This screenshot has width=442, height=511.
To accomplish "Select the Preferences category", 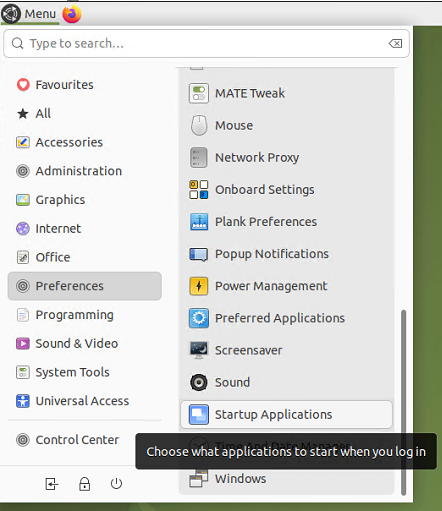I will 85,286.
